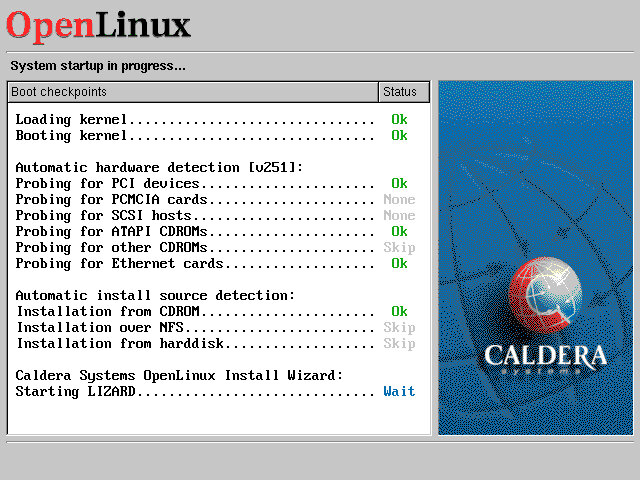Click the Installation over NFS entry
Image resolution: width=640 pixels, height=480 pixels.
(x=194, y=328)
